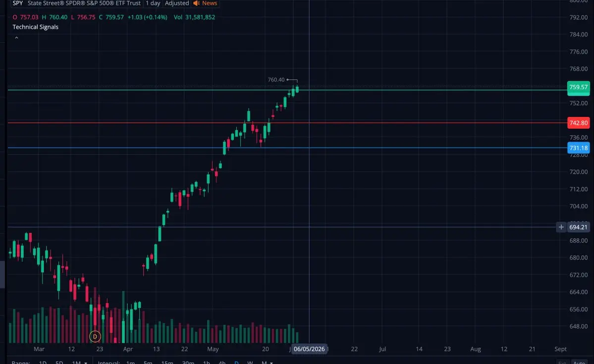Click the SPY ticker symbol

click(18, 3)
